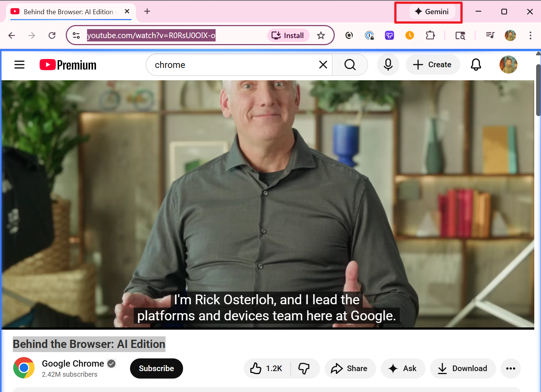The width and height of the screenshot is (541, 392).
Task: Subscribe to Google Chrome channel
Action: pyautogui.click(x=156, y=368)
